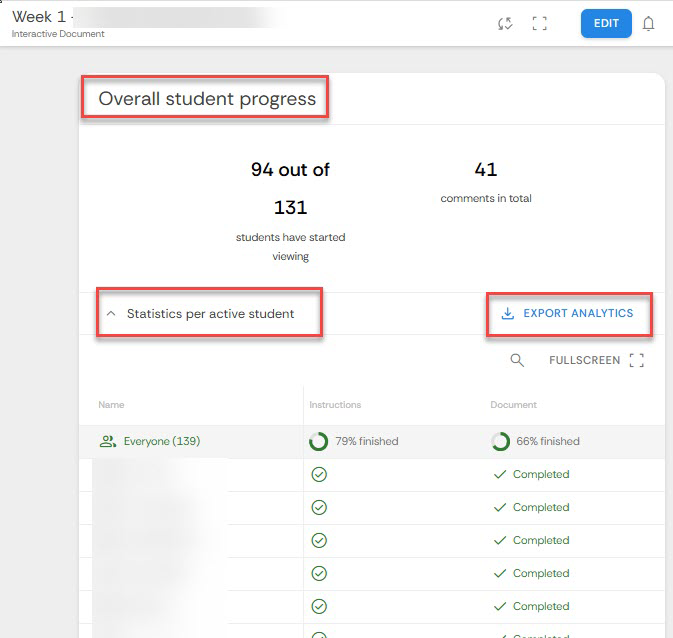The width and height of the screenshot is (673, 638).
Task: Click EXPORT ANALYTICS button
Action: 569,313
